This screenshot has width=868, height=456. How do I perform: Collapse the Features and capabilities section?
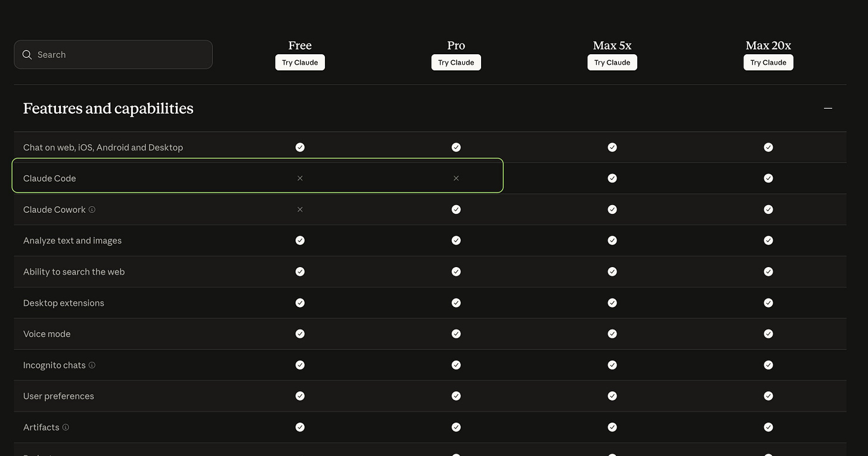(828, 108)
